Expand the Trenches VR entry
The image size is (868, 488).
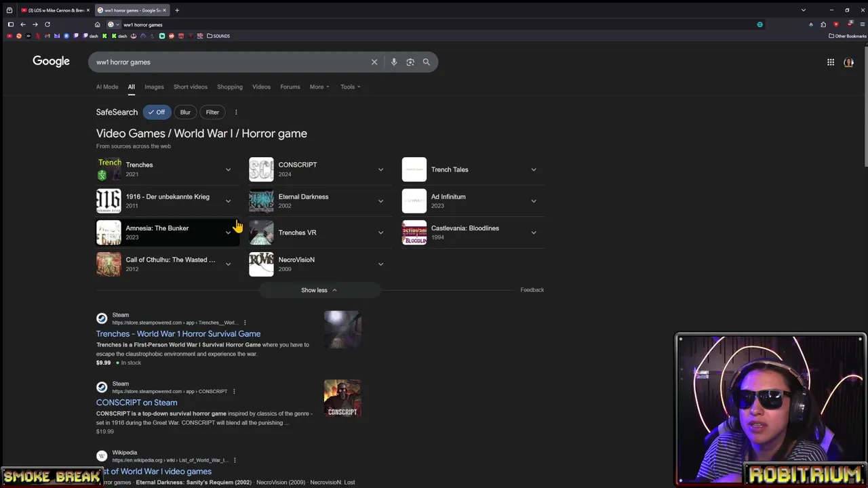[380, 232]
